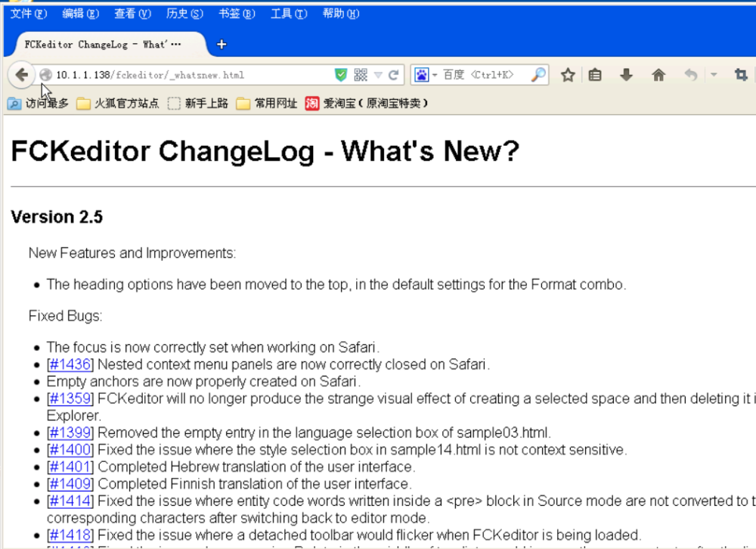Open ticket link #1409
Screen dimensions: 756x549
tap(70, 484)
